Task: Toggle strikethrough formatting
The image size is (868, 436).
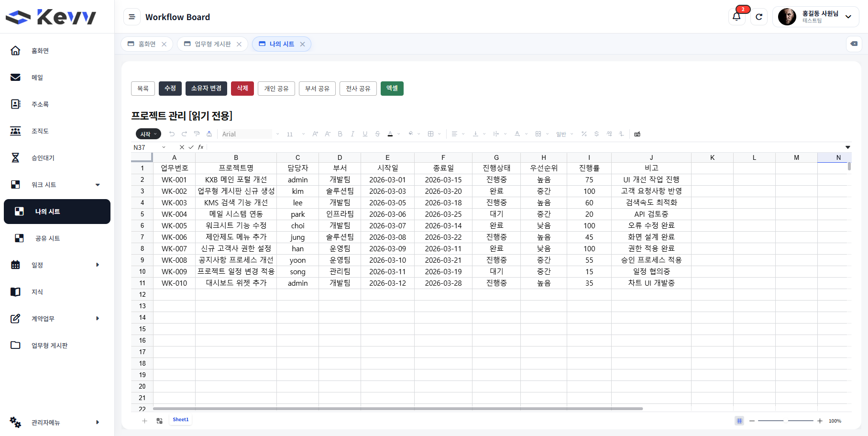Action: (377, 134)
